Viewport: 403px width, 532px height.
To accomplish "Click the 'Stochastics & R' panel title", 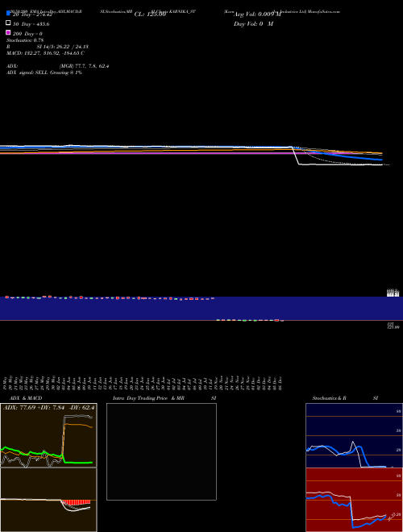I will [x=329, y=398].
